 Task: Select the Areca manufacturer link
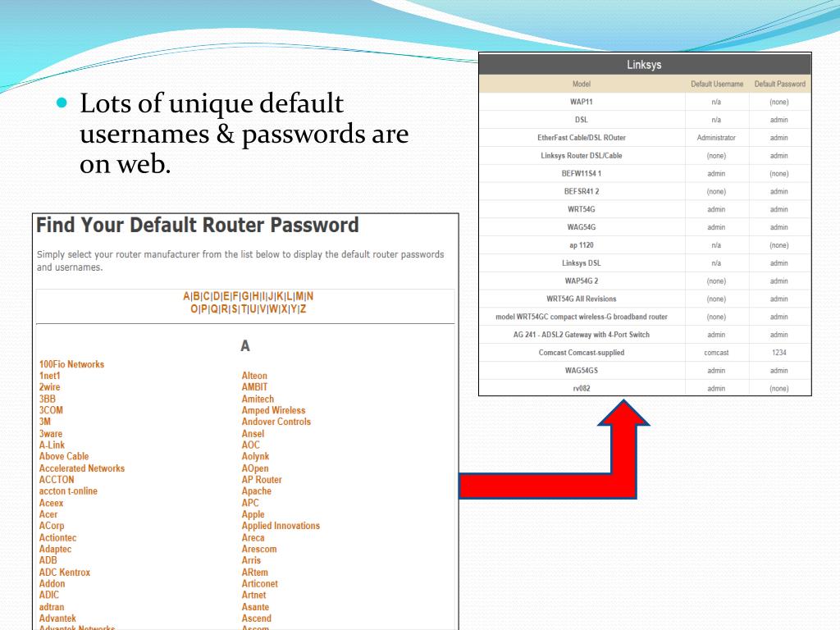[x=253, y=538]
